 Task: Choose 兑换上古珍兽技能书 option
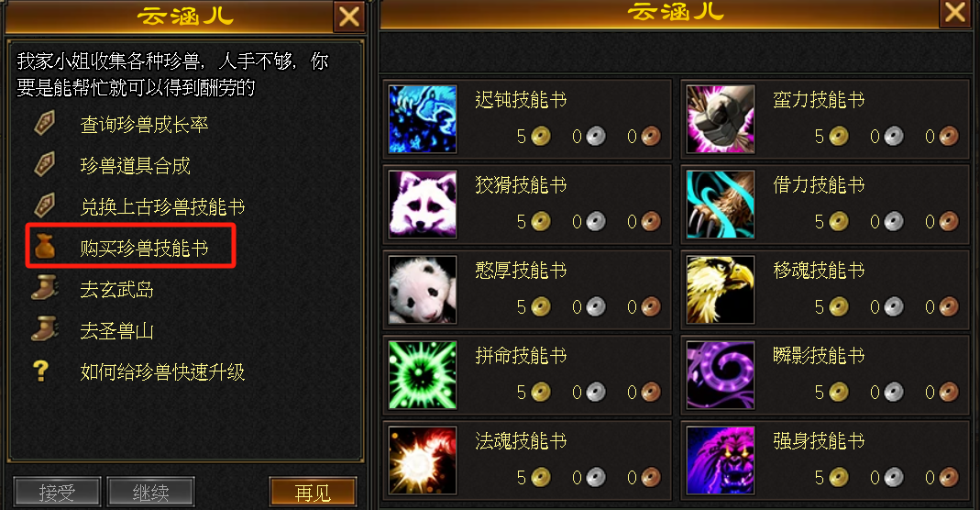pos(162,207)
